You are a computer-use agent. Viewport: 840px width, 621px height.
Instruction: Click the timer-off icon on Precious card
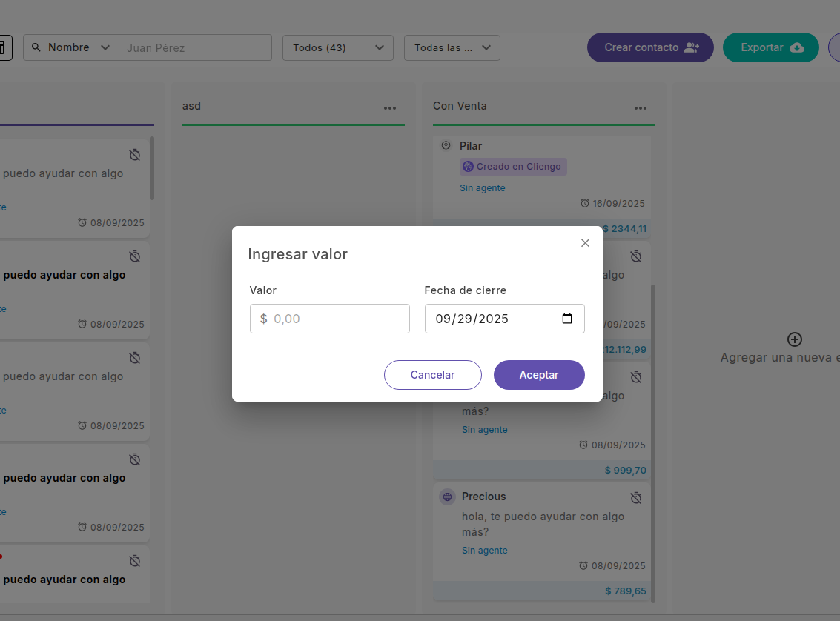coord(635,497)
